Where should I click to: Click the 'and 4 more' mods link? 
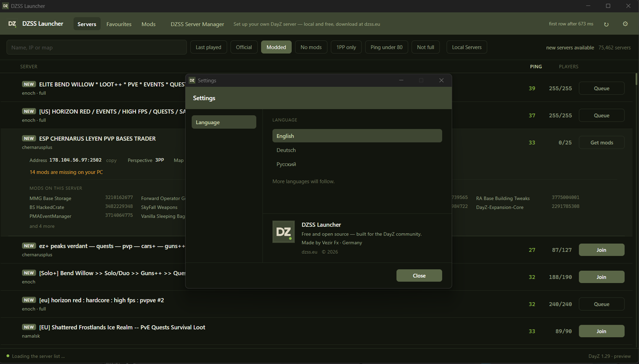(42, 226)
